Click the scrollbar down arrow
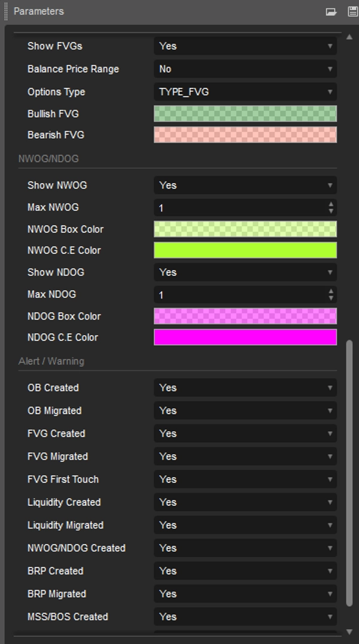Screen dimensions: 359x644 point(349,631)
